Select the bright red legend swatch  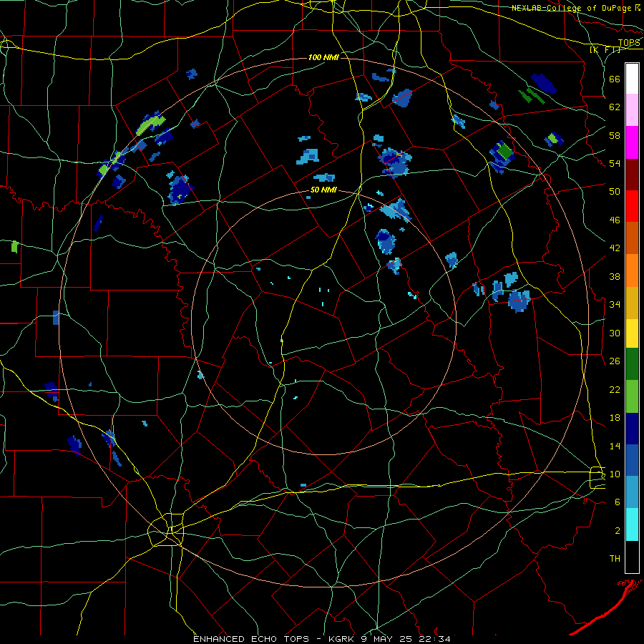pos(632,206)
